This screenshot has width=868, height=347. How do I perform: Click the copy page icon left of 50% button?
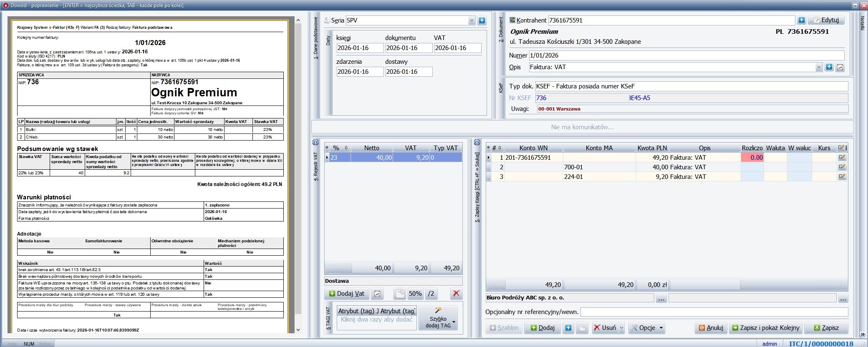pos(399,294)
